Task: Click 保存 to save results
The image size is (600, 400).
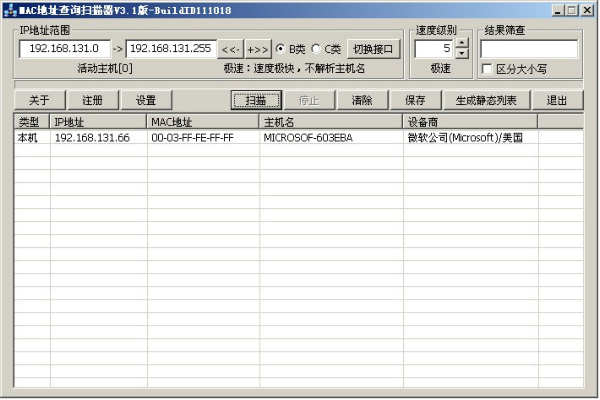Action: 415,100
